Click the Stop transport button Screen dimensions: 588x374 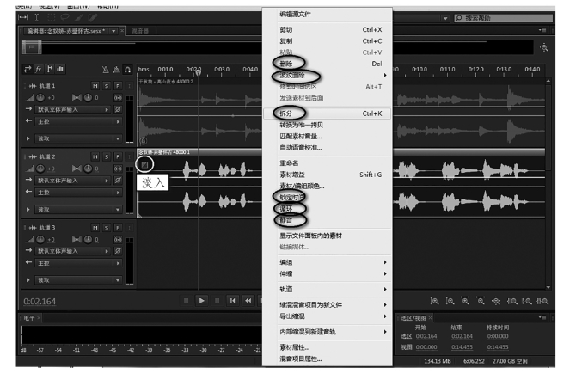(186, 300)
